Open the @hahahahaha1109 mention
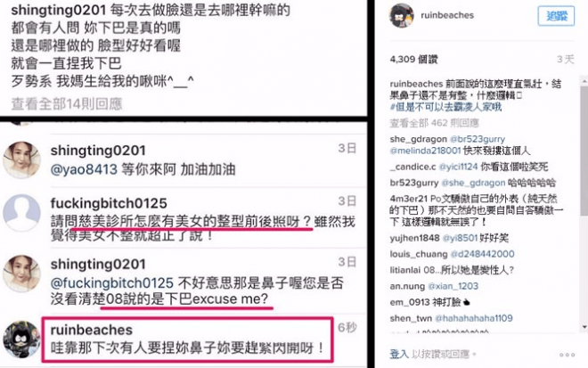588x368 pixels. (x=474, y=318)
